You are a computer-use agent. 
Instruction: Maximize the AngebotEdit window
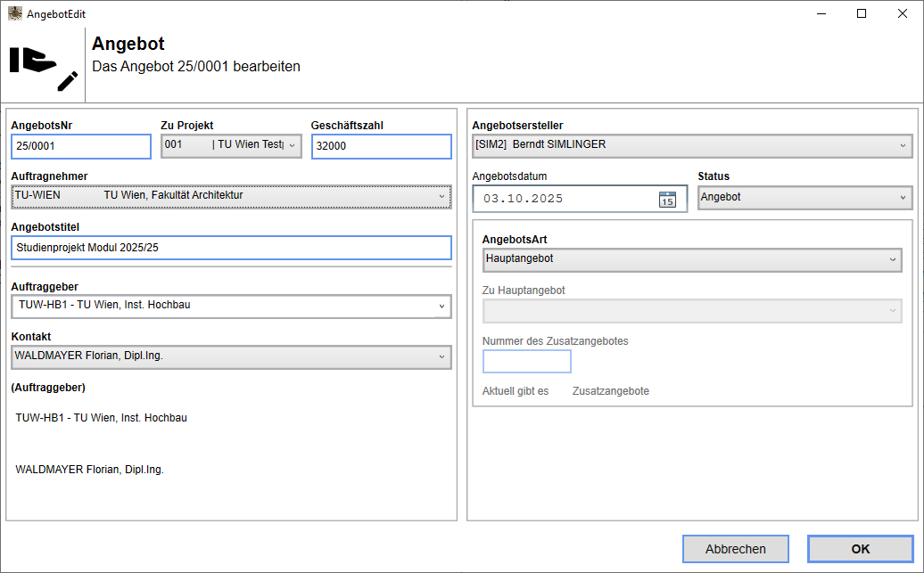(x=862, y=14)
